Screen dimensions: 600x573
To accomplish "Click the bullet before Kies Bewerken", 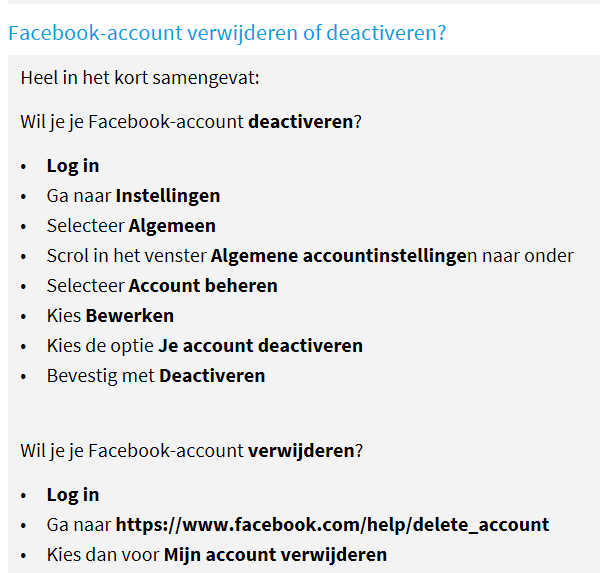I will tap(24, 317).
